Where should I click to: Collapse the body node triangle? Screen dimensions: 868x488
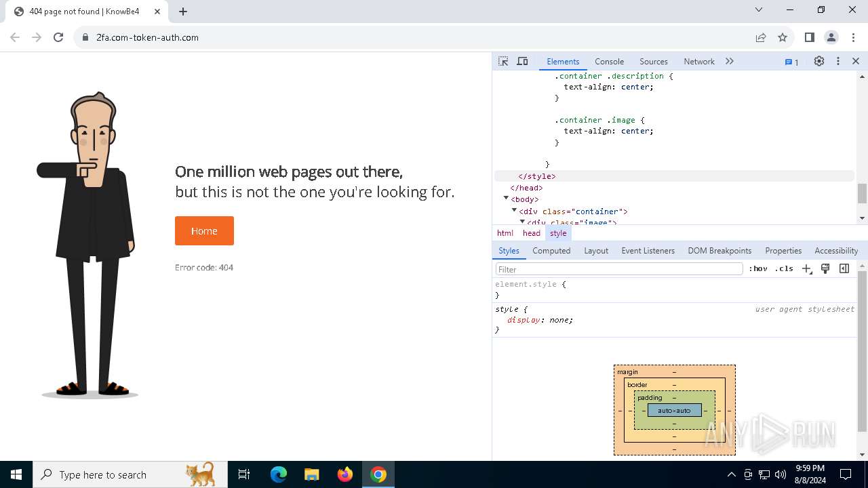pos(506,198)
